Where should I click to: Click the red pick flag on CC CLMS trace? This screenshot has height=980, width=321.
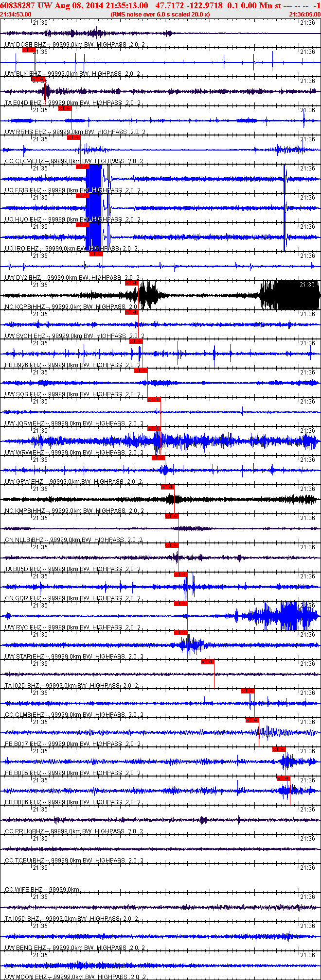pos(248,691)
